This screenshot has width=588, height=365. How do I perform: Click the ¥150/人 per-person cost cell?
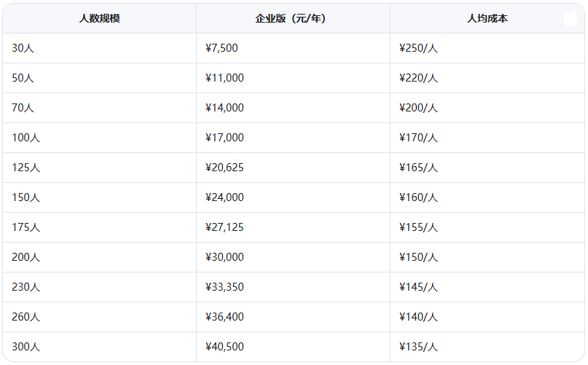(x=487, y=257)
